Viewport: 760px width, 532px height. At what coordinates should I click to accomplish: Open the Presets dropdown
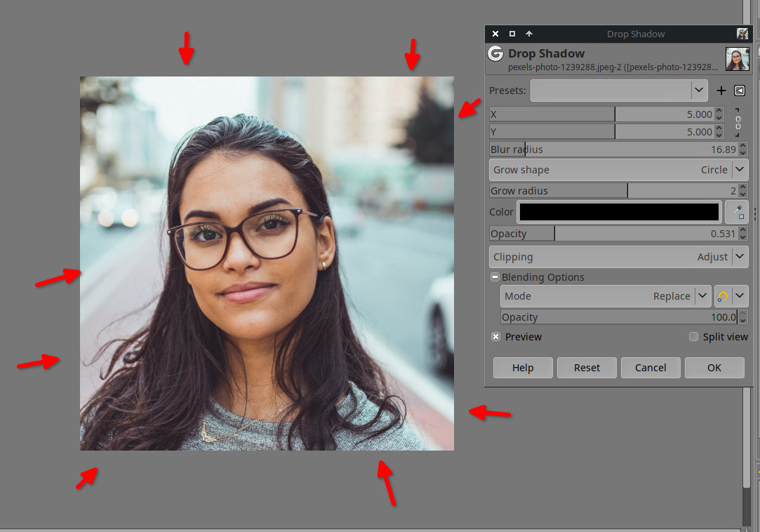pyautogui.click(x=618, y=90)
